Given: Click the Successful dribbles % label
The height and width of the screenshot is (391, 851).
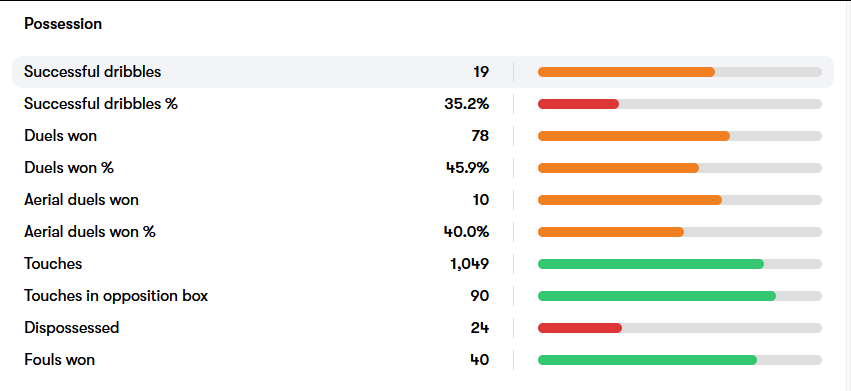Looking at the screenshot, I should 101,104.
